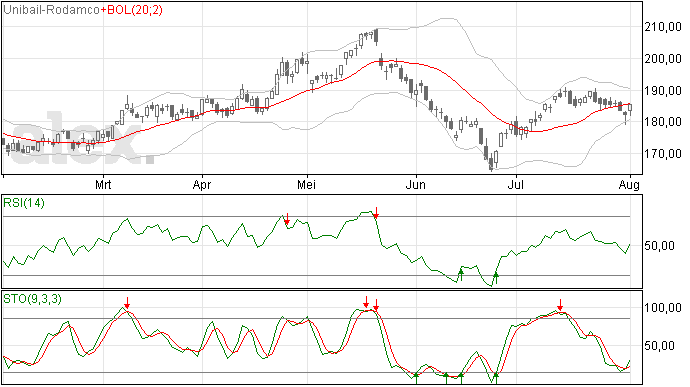Image resolution: width=690 pixels, height=387 pixels.
Task: Click the RSI(14) panel label
Action: 24,203
